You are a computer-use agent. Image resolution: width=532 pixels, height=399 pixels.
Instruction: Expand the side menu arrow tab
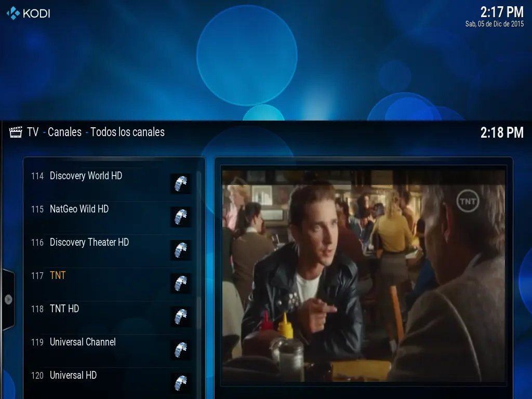pos(8,299)
